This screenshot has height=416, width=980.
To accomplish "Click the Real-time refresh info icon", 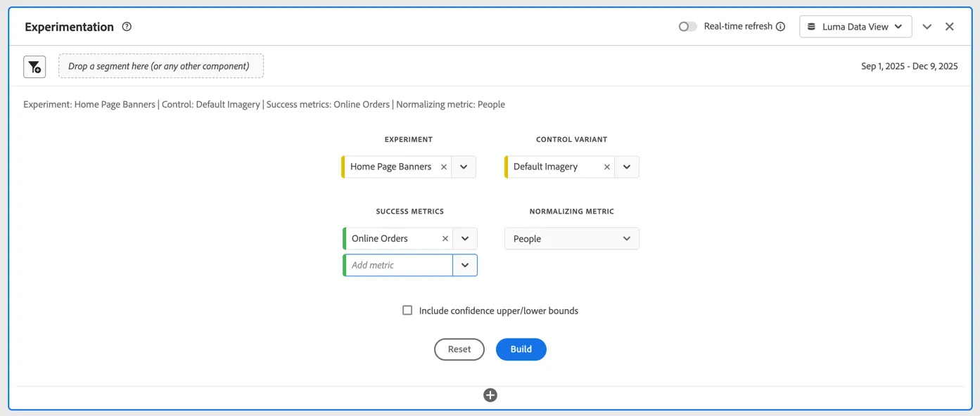I will (780, 27).
